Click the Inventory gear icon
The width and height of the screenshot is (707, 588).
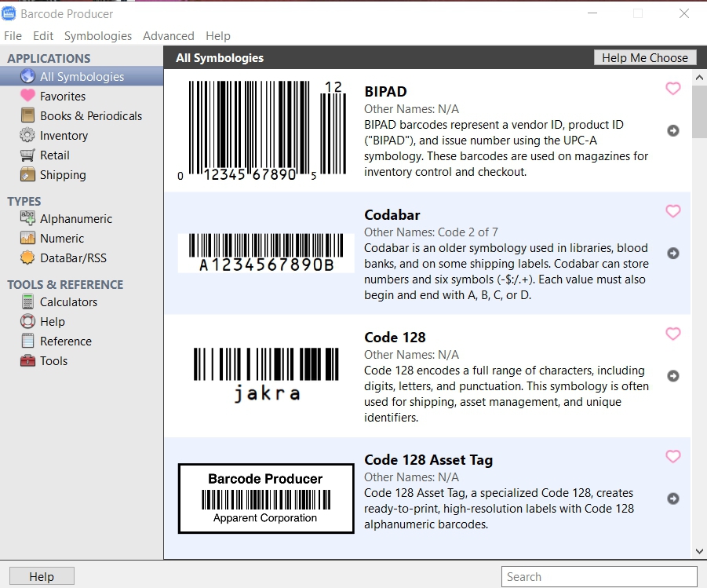point(27,135)
